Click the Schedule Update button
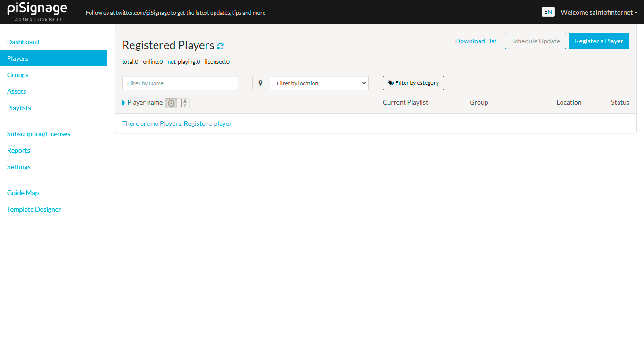Image resolution: width=644 pixels, height=362 pixels. click(535, 41)
